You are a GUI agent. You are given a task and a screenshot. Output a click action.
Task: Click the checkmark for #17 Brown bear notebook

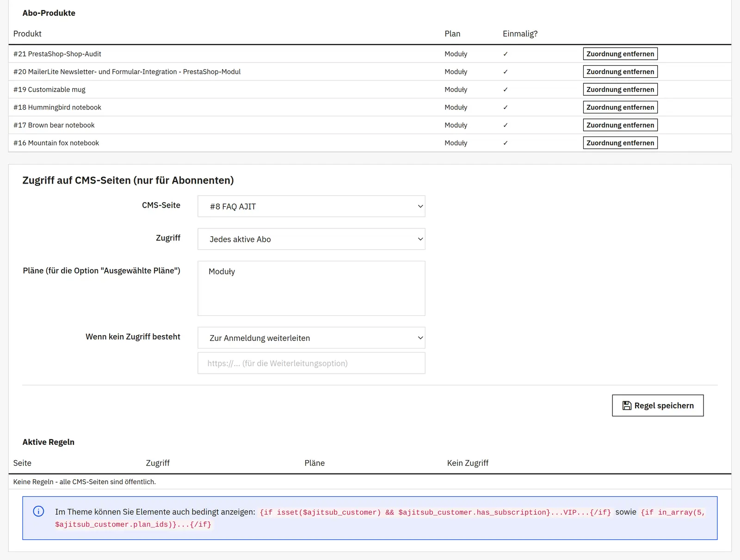[506, 125]
